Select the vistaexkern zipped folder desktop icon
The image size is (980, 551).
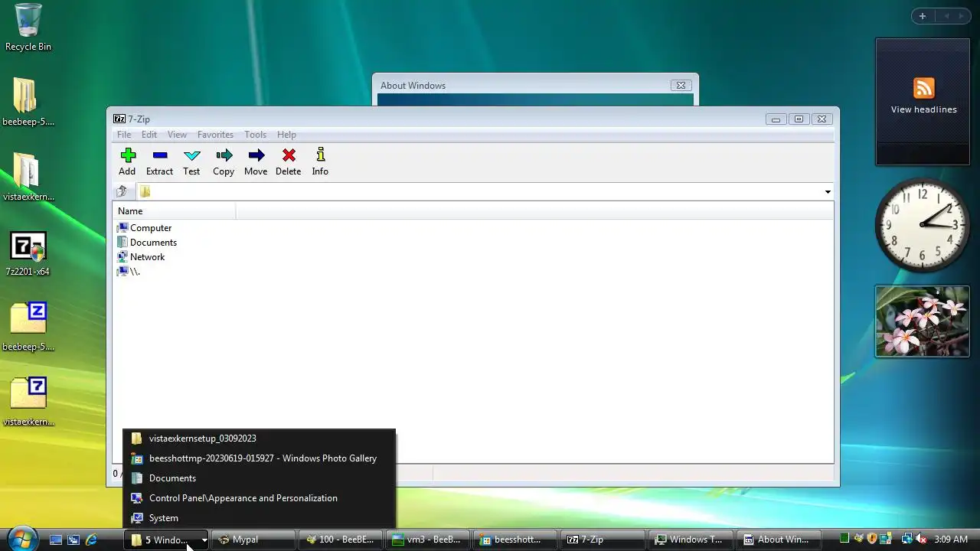pyautogui.click(x=28, y=177)
